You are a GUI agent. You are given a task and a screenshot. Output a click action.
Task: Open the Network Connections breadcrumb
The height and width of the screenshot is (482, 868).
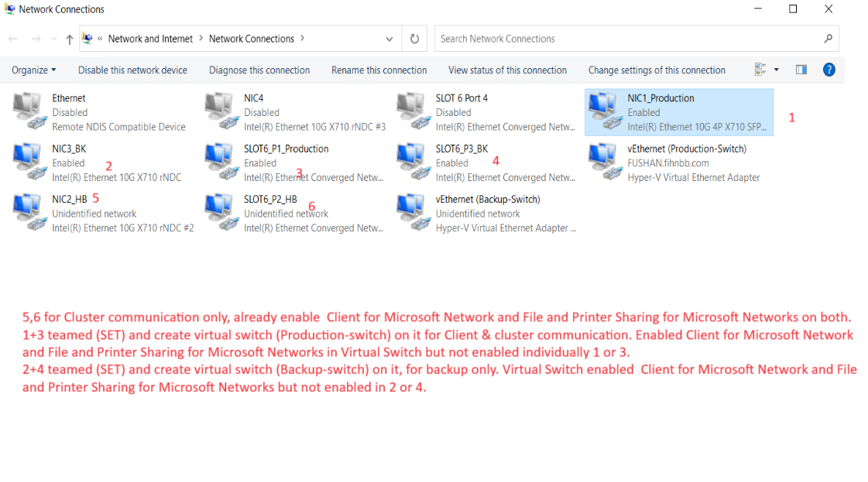[x=252, y=39]
